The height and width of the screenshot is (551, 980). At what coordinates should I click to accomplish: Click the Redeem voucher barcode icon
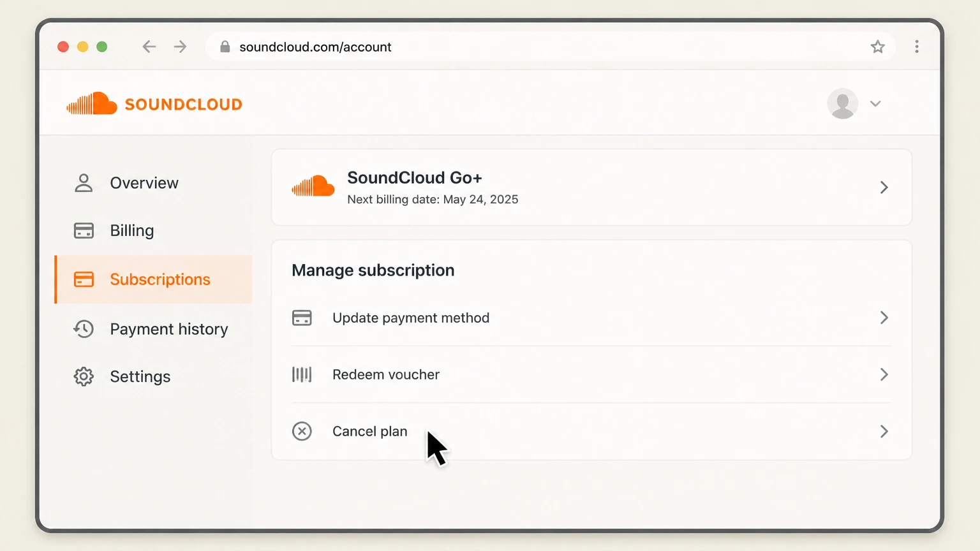pos(302,374)
